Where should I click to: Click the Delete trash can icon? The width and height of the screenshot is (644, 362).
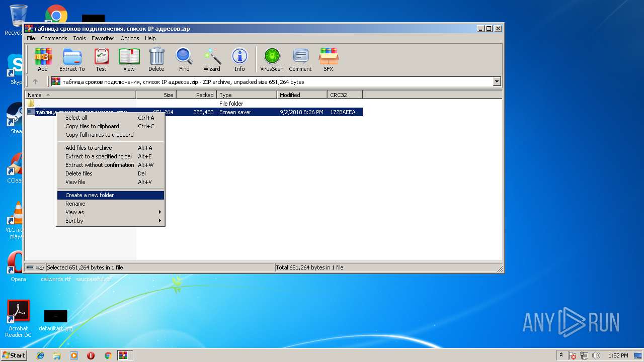pos(156,60)
